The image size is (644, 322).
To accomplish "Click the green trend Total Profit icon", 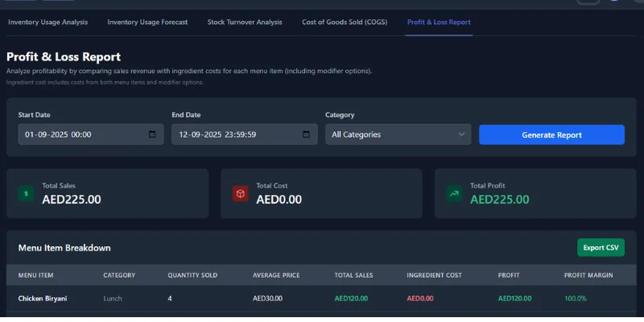I will click(454, 193).
